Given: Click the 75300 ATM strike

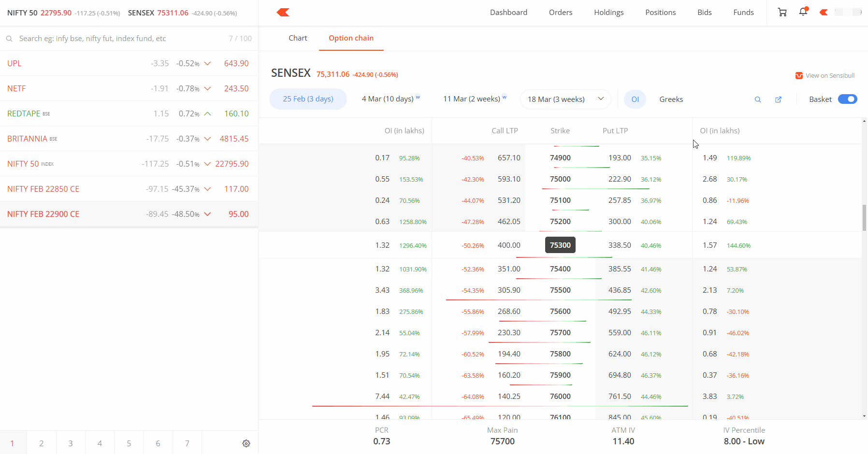Looking at the screenshot, I should 560,245.
